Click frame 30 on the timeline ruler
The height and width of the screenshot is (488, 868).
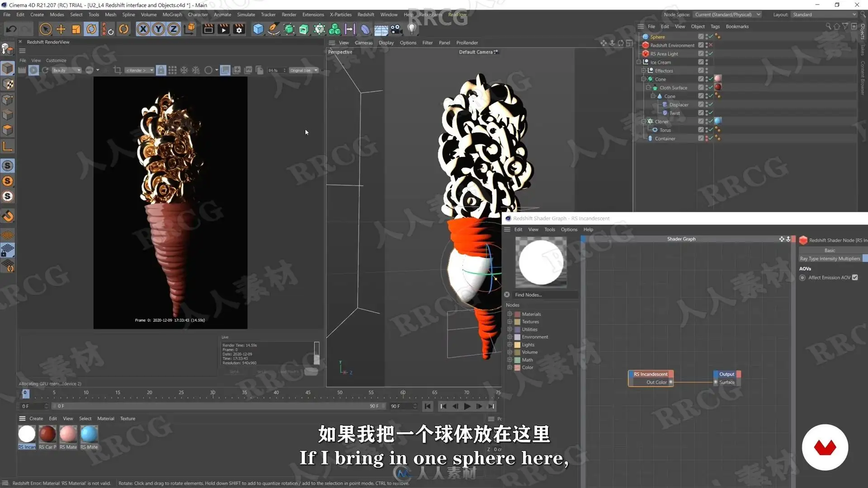coord(212,393)
